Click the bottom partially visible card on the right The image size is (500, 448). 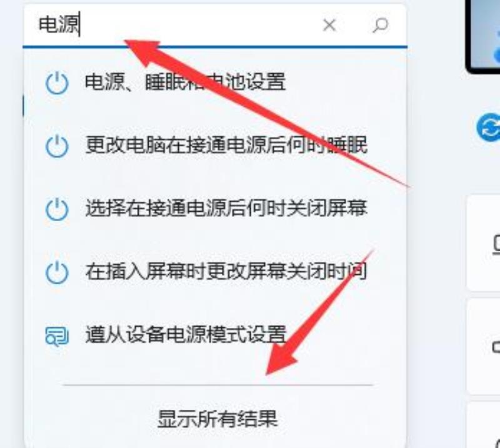tap(483, 425)
